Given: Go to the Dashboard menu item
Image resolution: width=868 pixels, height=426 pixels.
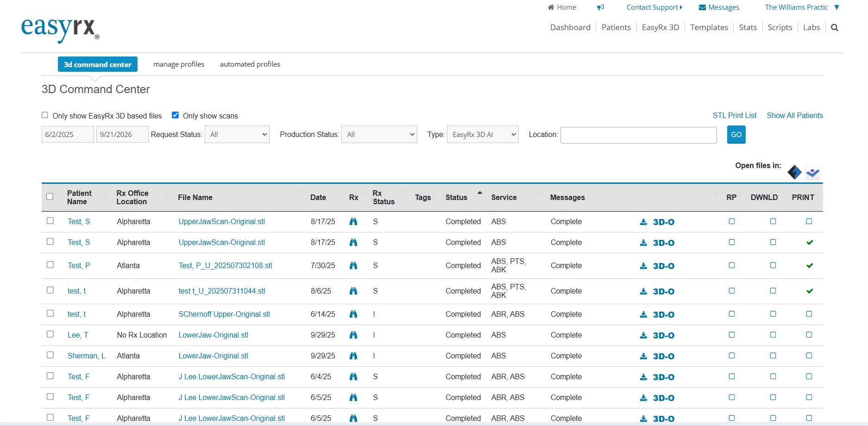Looking at the screenshot, I should (570, 28).
